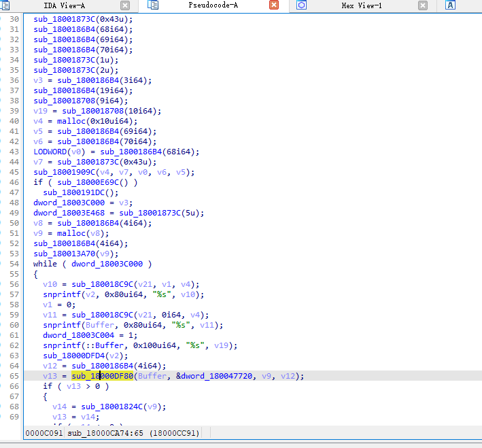Close the IDA View-A tab
482x448 pixels.
(125, 5)
